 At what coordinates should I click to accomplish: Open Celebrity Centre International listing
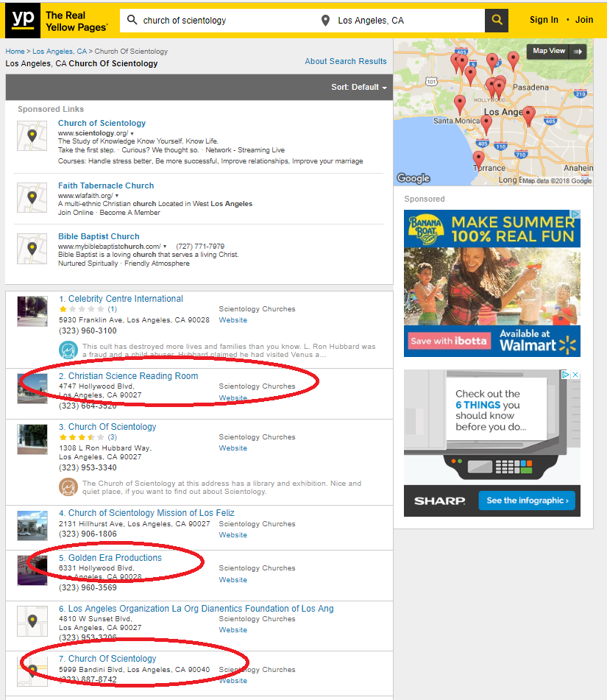121,299
